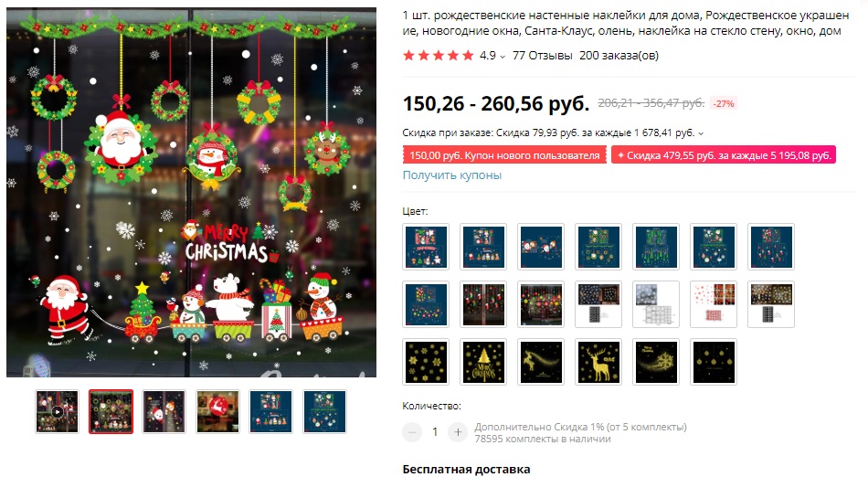Viewport: 868px width, 477px height.
Task: Select the gold shooting star reindeer option
Action: [541, 362]
